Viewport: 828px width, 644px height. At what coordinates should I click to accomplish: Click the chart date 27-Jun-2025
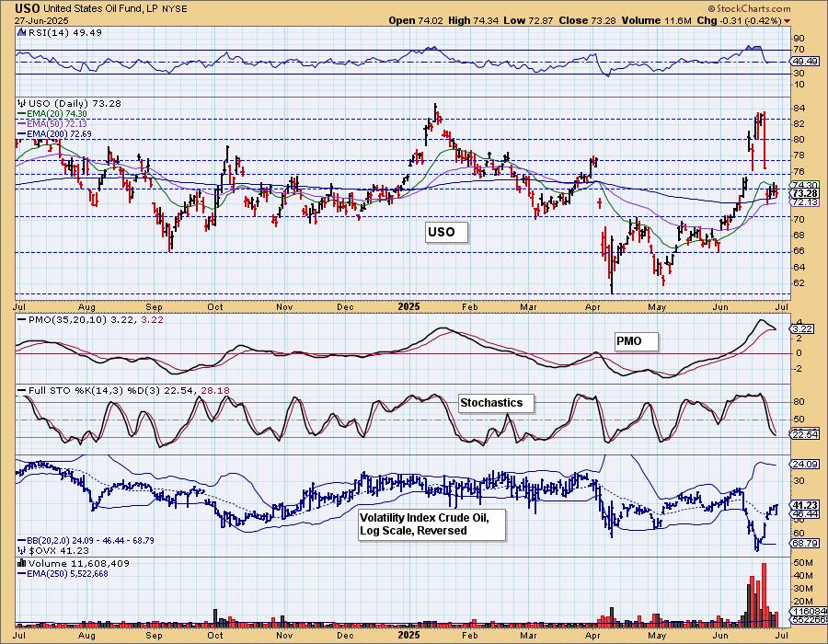[40, 20]
